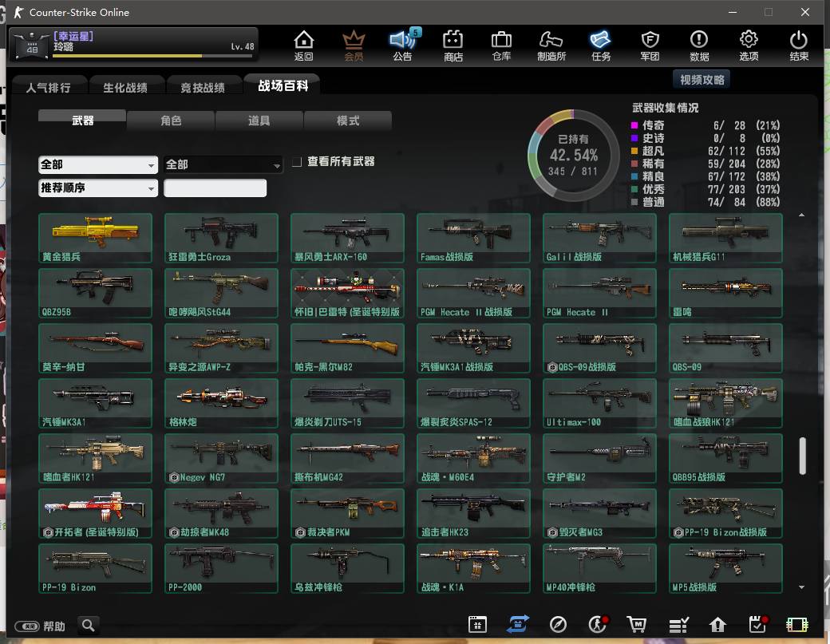The image size is (830, 644).
Task: Click the scroll up arrow of weapon list
Action: tap(801, 215)
